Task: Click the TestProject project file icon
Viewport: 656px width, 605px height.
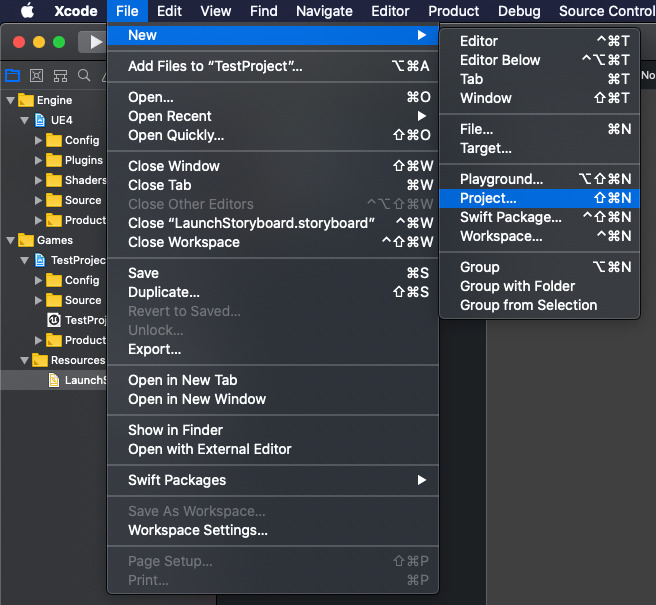Action: tap(40, 260)
